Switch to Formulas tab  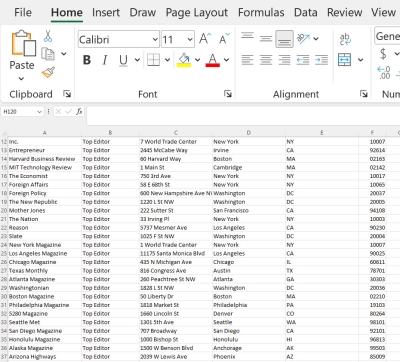click(x=261, y=13)
